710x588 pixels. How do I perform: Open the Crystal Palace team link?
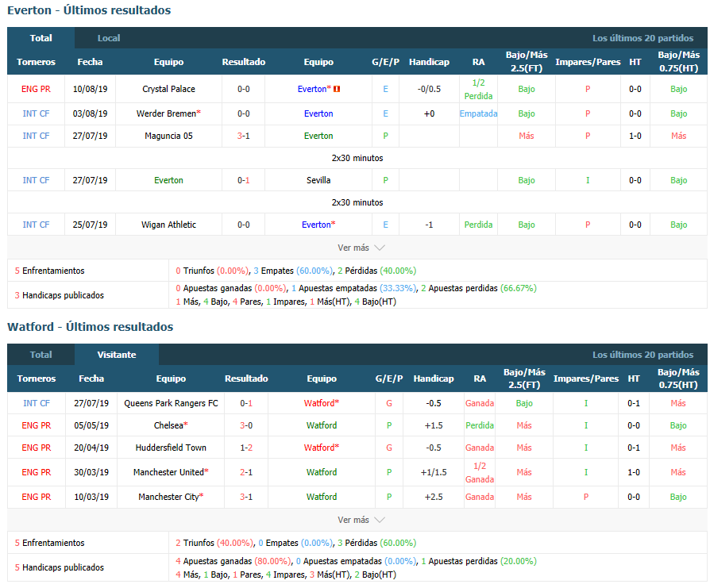(x=168, y=89)
